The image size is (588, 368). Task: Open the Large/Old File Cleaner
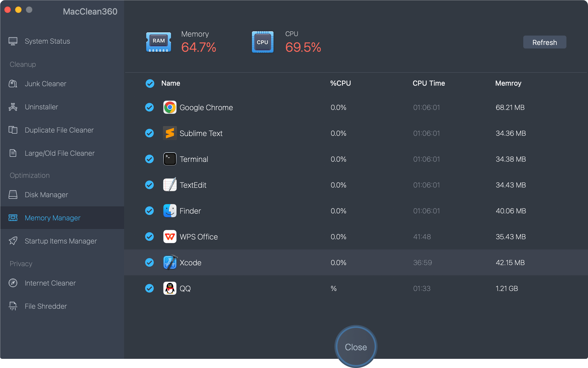click(59, 153)
